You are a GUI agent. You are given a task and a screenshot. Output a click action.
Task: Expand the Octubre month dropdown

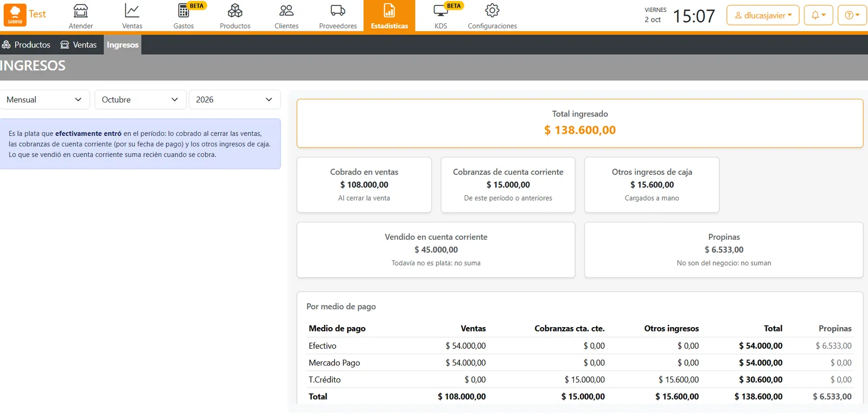(141, 99)
